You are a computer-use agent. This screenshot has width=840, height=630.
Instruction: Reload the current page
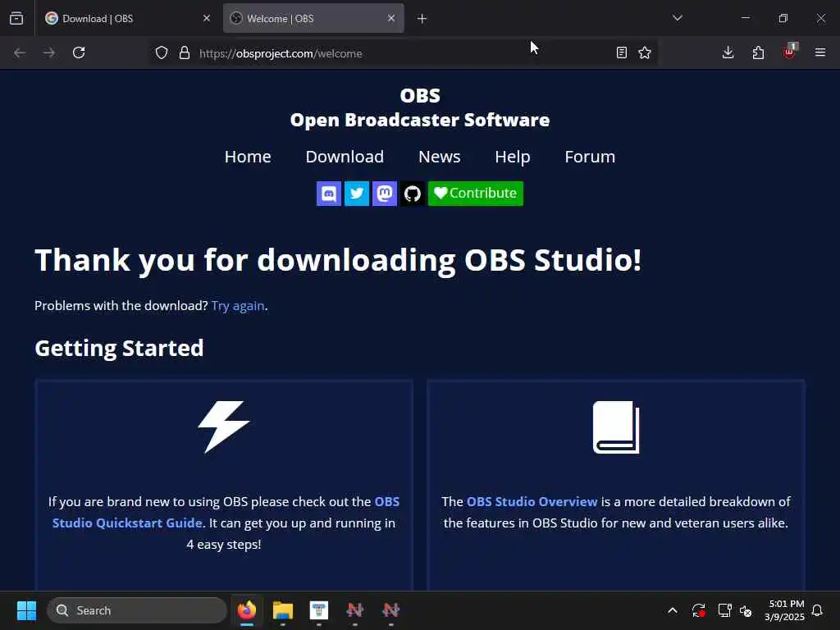[79, 52]
